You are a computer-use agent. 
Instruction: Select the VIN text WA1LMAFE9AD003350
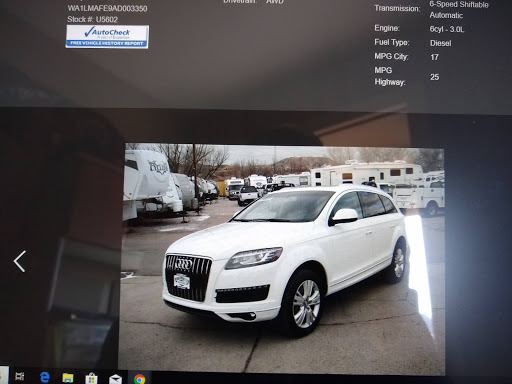107,8
